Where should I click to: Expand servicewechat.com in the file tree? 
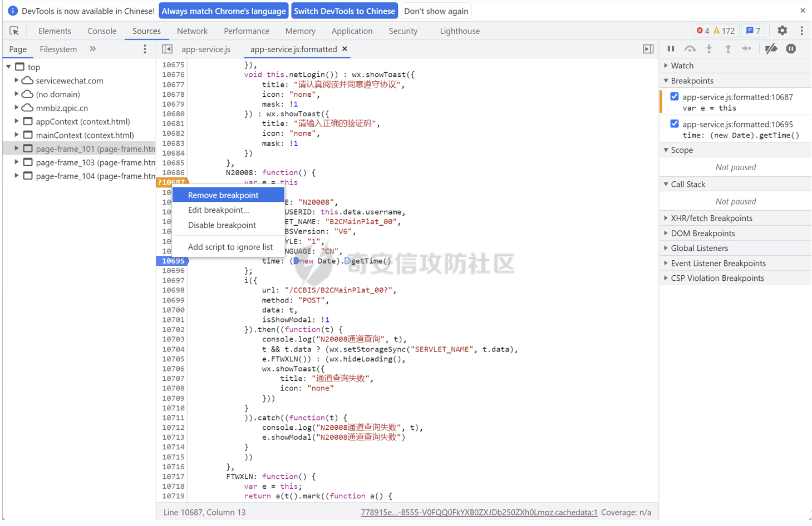pyautogui.click(x=17, y=81)
